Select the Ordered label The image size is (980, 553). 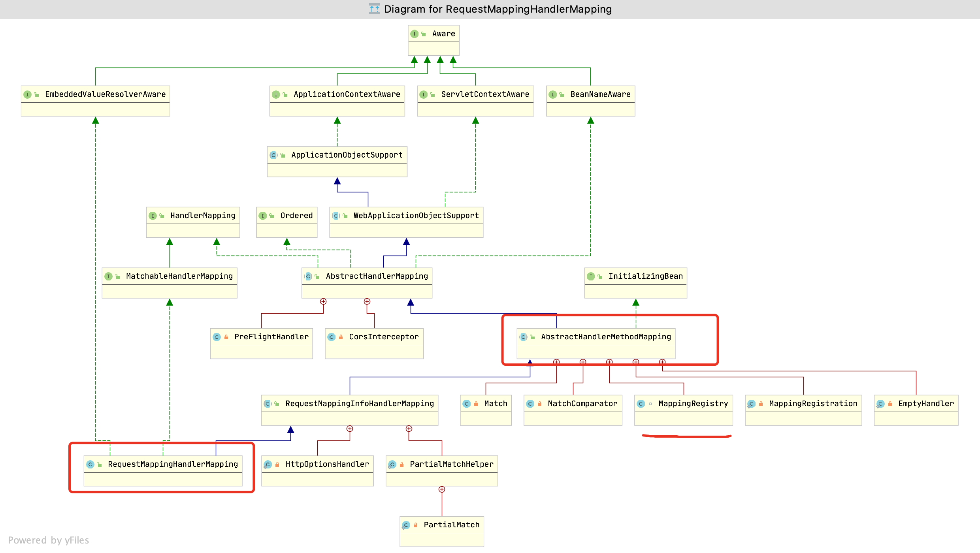pyautogui.click(x=296, y=216)
